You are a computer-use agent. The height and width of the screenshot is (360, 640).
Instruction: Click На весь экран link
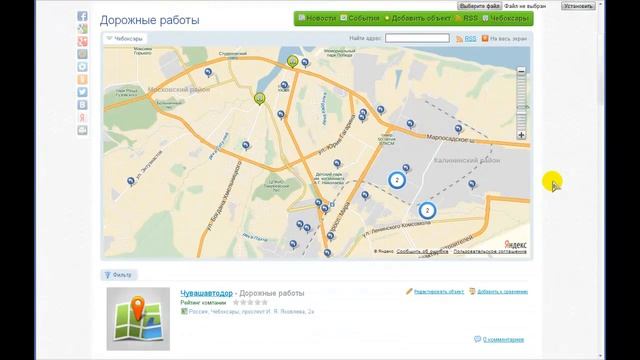[509, 39]
